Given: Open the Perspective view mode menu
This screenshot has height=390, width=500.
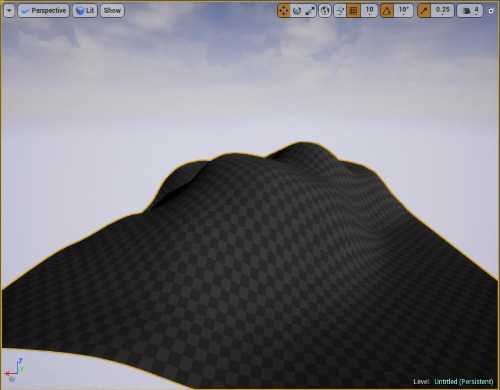Looking at the screenshot, I should pos(44,11).
